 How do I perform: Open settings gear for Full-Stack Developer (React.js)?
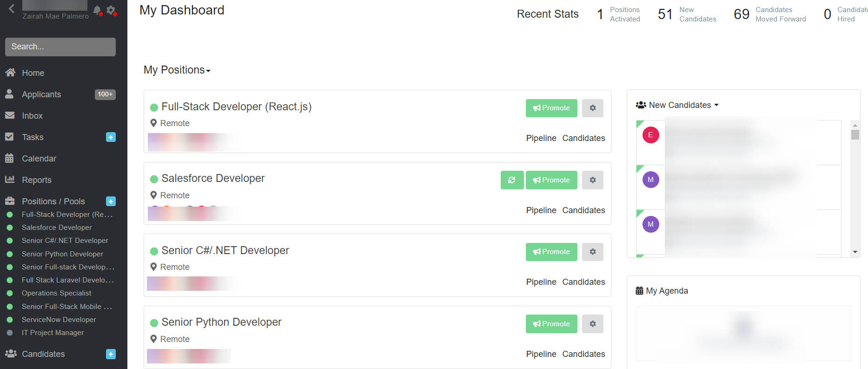pyautogui.click(x=593, y=108)
